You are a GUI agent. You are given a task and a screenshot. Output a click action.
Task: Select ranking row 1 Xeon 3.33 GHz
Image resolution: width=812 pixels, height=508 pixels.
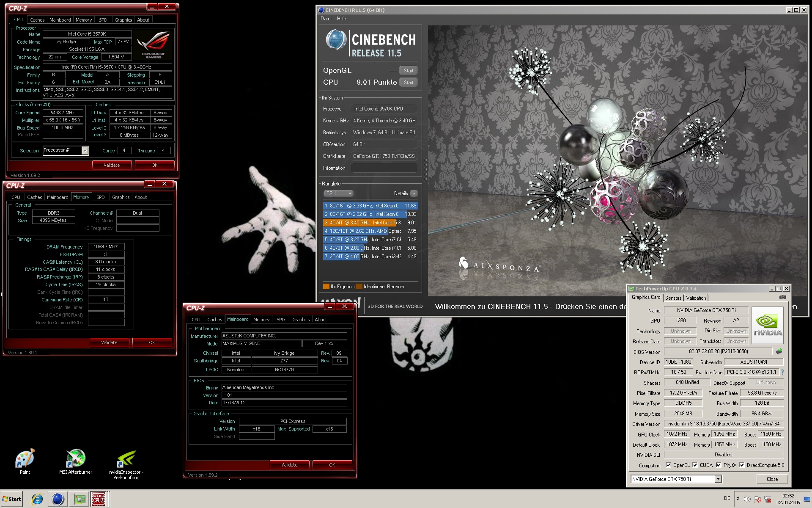coord(370,206)
